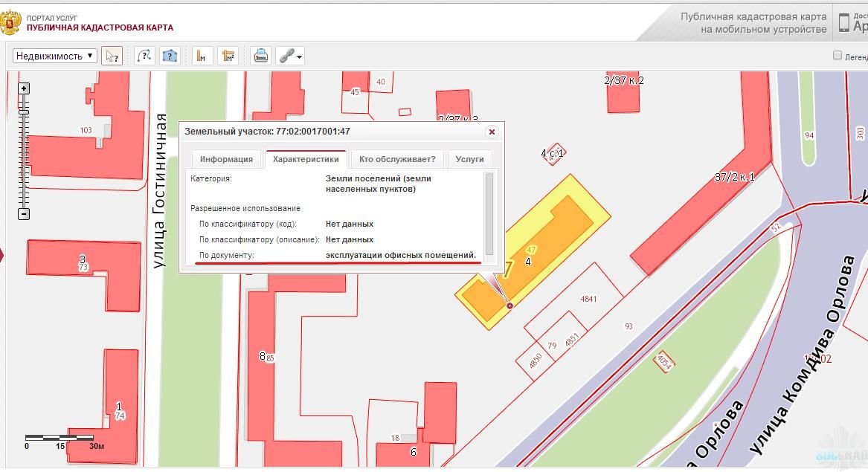Image resolution: width=868 pixels, height=472 pixels.
Task: Toggle the Легенда checkbox
Action: click(x=838, y=56)
